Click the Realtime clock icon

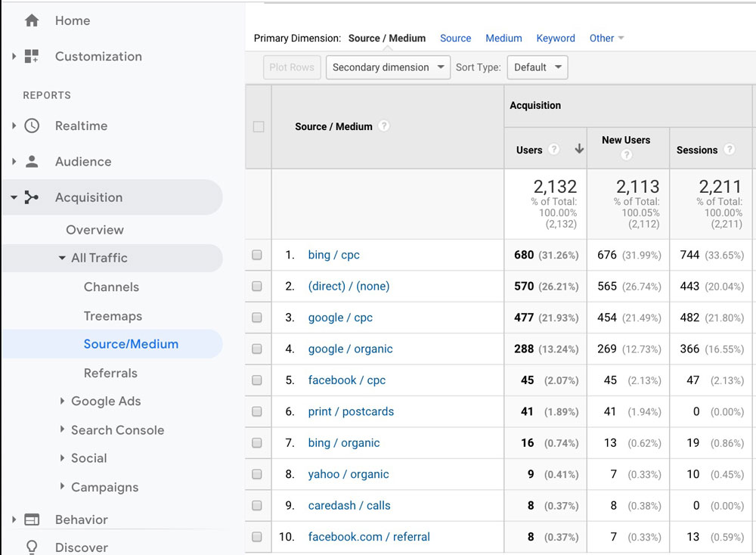coord(32,126)
